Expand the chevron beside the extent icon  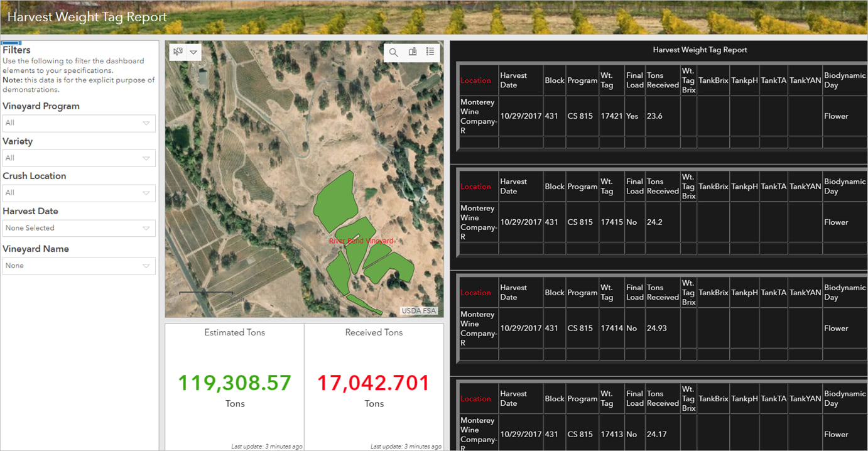pyautogui.click(x=193, y=52)
